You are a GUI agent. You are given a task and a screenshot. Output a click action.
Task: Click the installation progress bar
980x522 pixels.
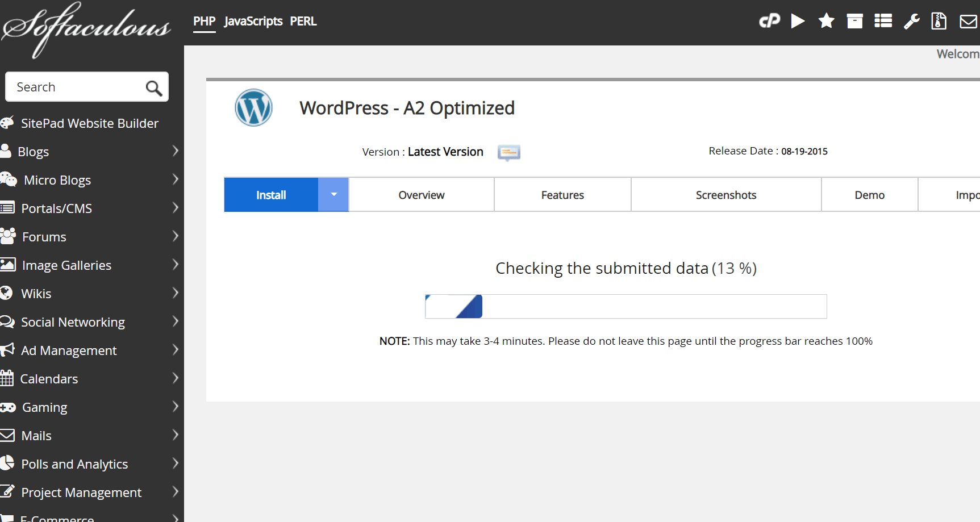(x=625, y=306)
